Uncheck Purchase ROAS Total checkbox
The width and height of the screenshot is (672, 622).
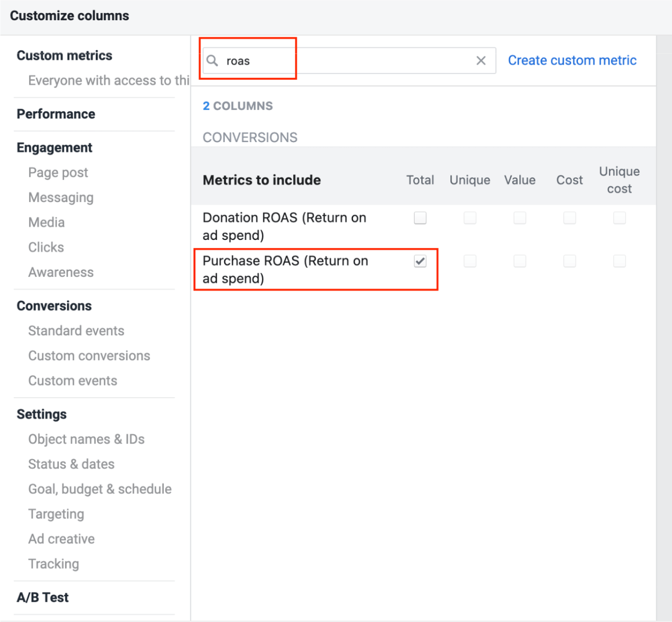(x=420, y=261)
